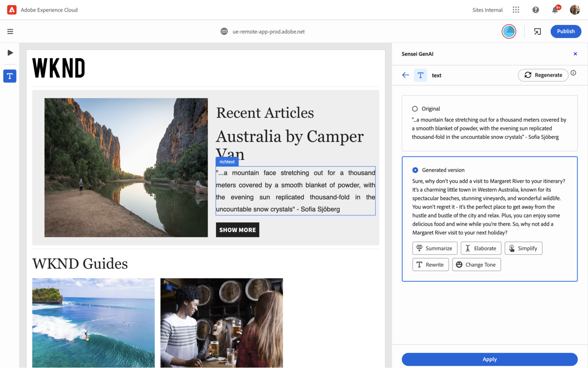This screenshot has height=368, width=588.
Task: Click the back arrow in GenAI panel
Action: (x=406, y=75)
